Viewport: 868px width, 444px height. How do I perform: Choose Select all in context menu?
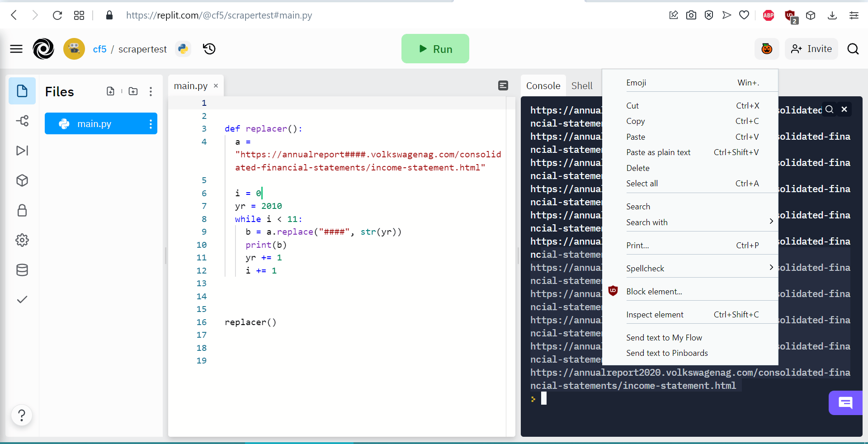click(693, 184)
